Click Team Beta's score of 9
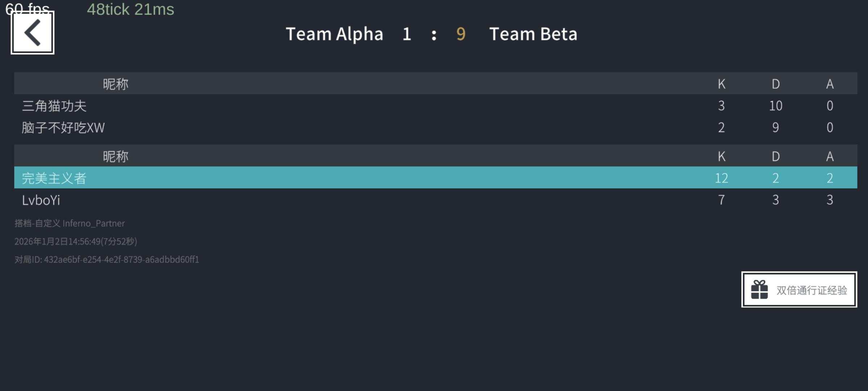Screen dimensions: 868x391 (461, 34)
